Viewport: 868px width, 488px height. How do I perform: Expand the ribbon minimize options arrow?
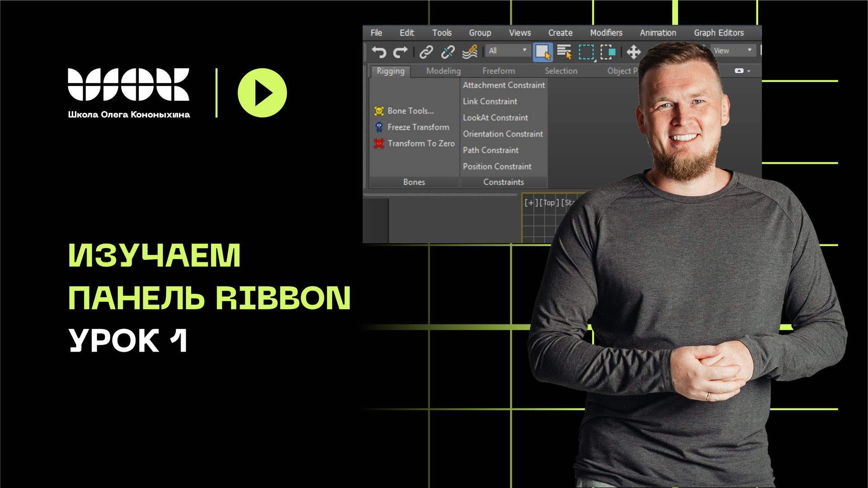749,71
